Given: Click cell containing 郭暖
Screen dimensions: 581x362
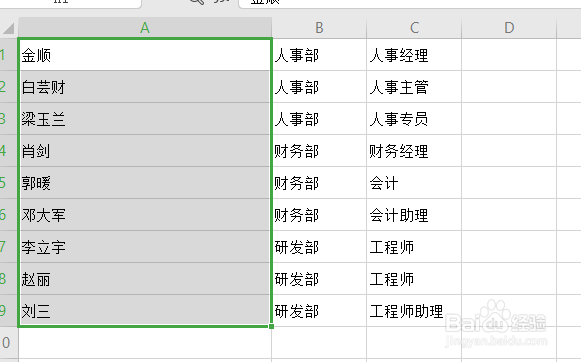Looking at the screenshot, I should click(x=145, y=183).
